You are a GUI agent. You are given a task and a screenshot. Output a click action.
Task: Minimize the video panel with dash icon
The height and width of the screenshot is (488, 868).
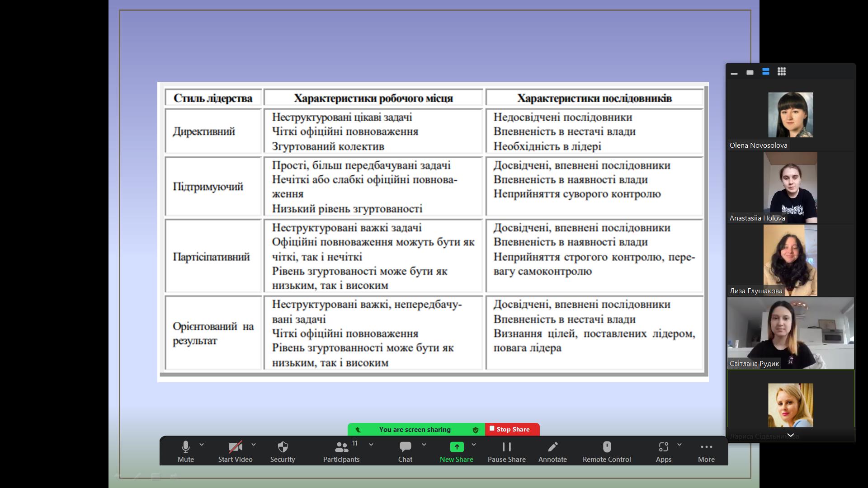734,72
